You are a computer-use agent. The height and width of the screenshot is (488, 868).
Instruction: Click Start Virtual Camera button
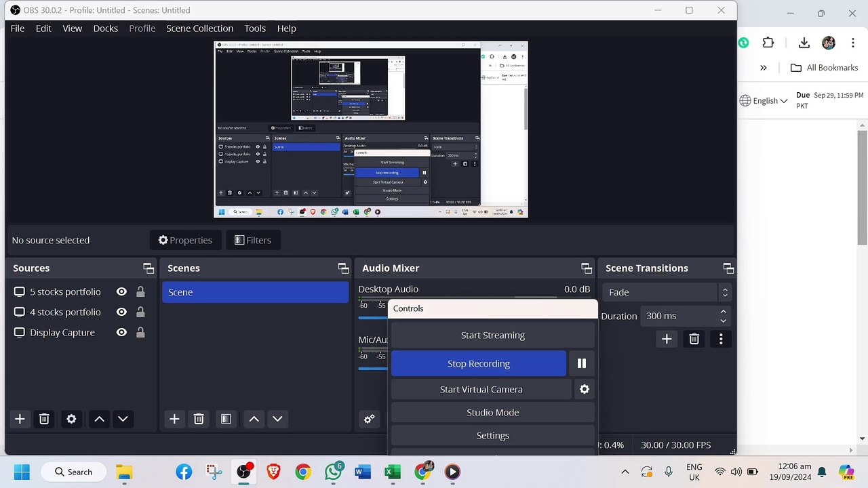click(x=481, y=389)
